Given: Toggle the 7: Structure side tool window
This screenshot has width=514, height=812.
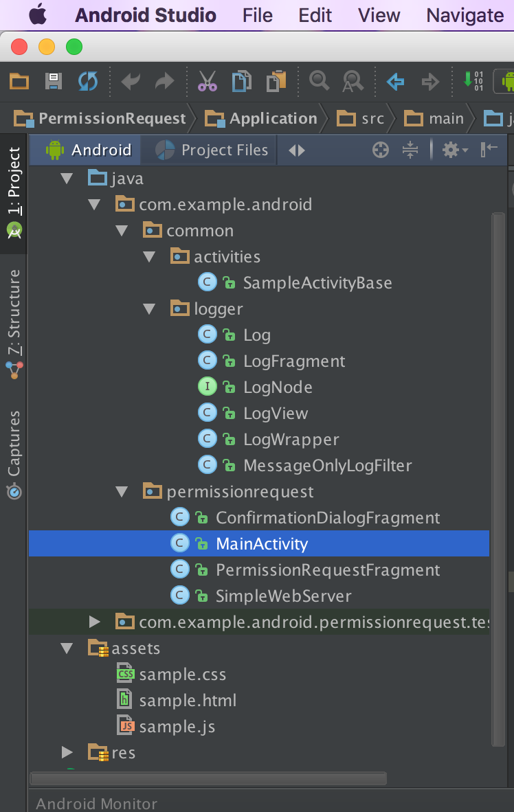Looking at the screenshot, I should [14, 324].
